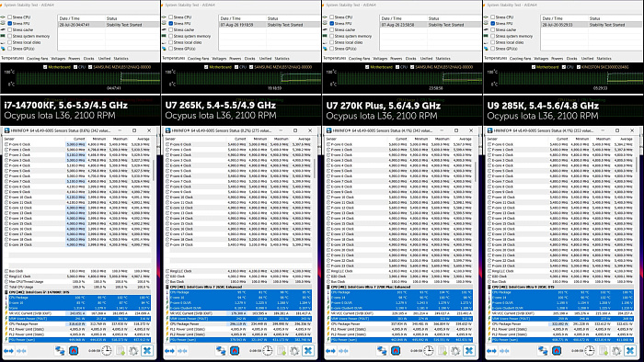Open the Unified tab in U9 285K AIDA64 window
Viewport: 644px width, 362px height.
pos(587,59)
